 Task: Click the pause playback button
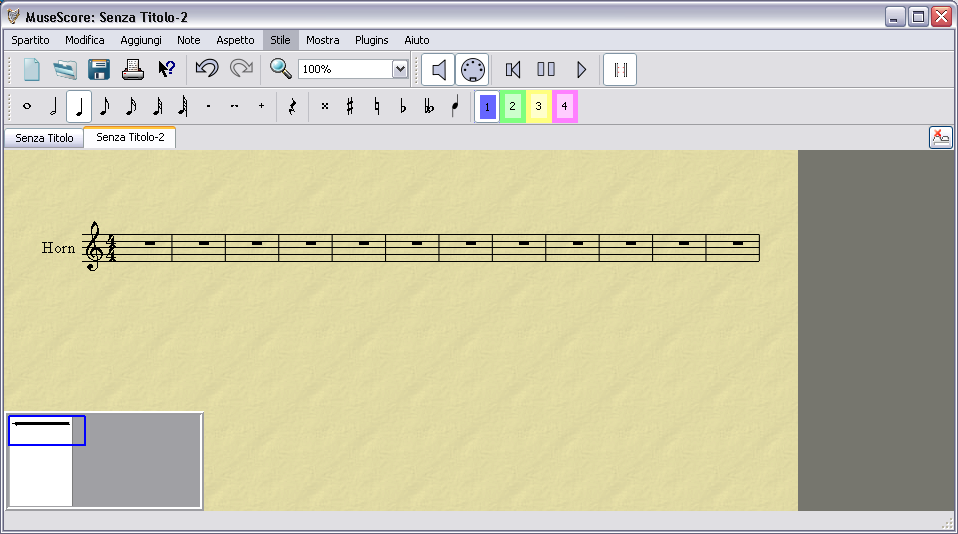click(x=546, y=70)
